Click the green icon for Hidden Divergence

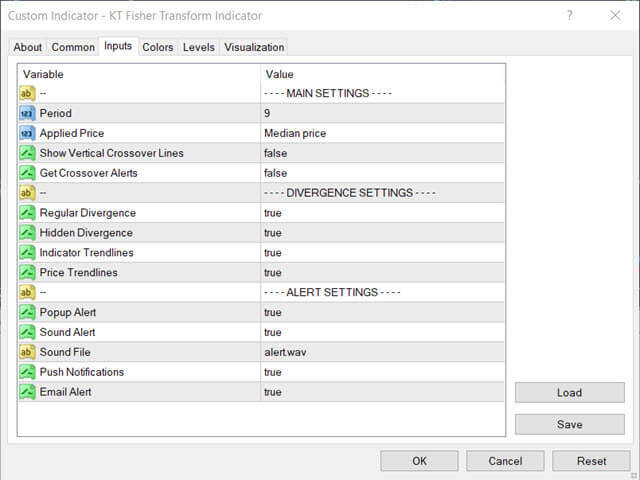coord(27,233)
